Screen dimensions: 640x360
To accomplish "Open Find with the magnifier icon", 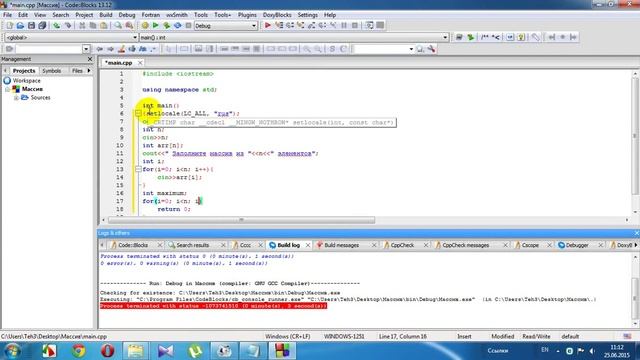I will (x=118, y=26).
